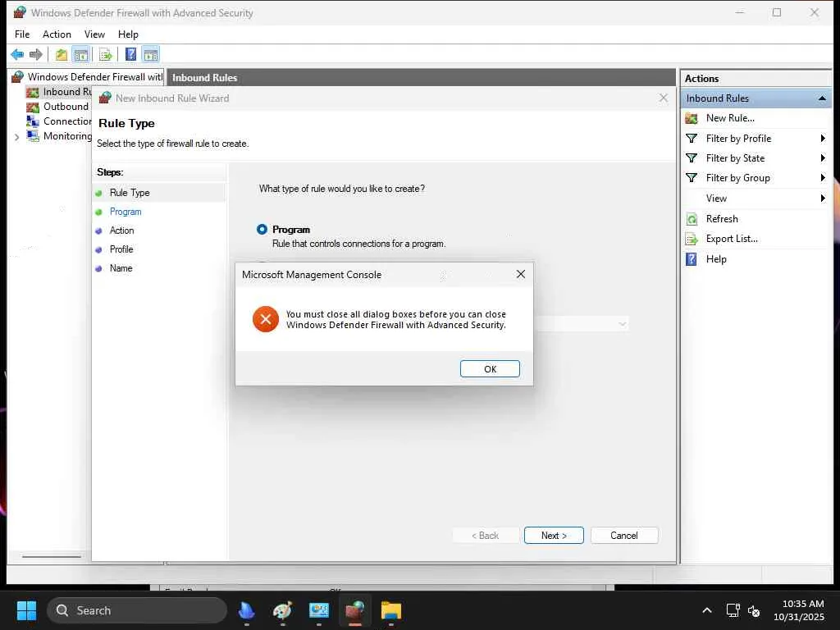Click the Rule Type step
Viewport: 840px width, 630px height.
point(130,192)
